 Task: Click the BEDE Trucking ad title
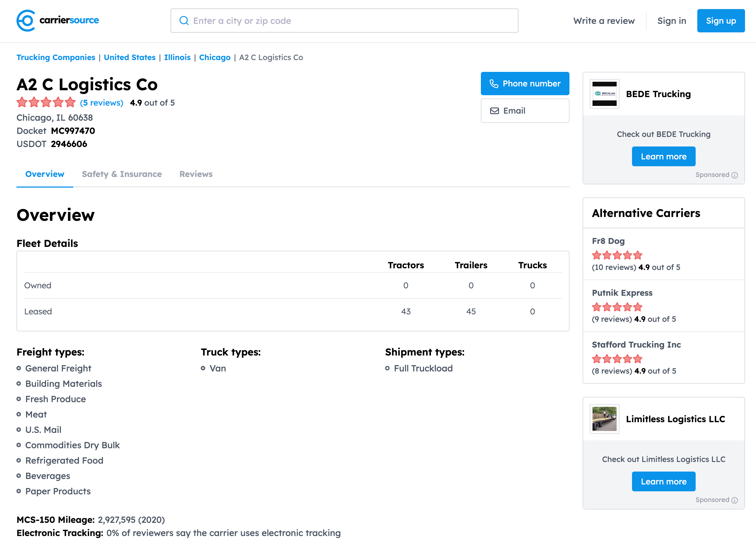658,94
